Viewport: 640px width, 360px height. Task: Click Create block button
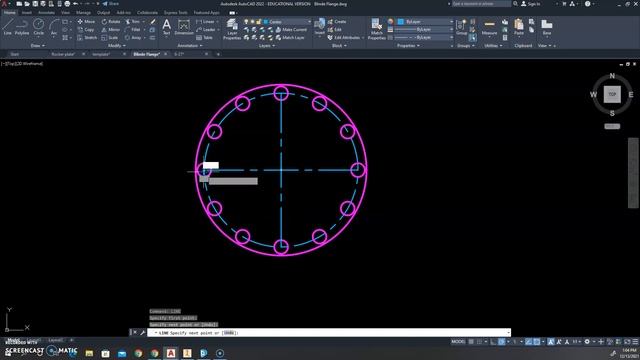[x=337, y=21]
